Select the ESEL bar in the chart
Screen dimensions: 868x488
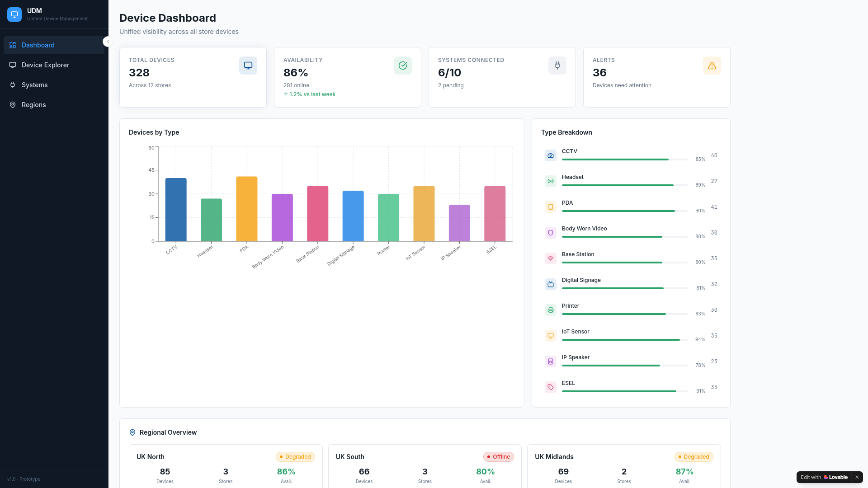[x=495, y=214]
